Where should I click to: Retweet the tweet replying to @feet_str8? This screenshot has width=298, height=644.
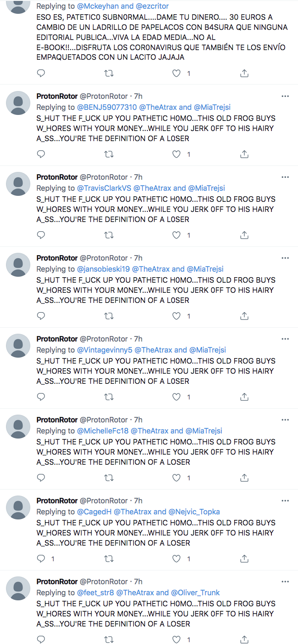point(109,640)
